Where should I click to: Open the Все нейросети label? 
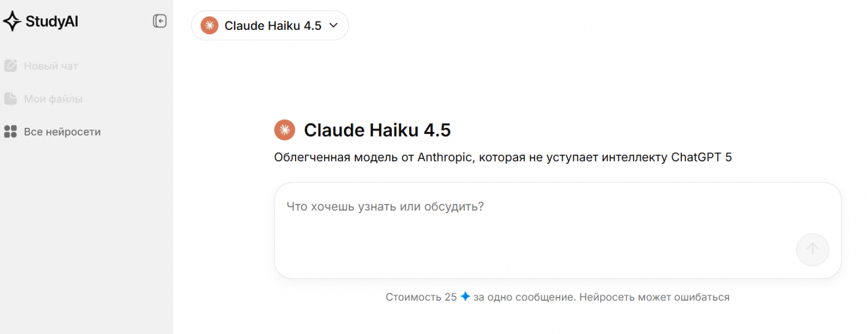62,132
